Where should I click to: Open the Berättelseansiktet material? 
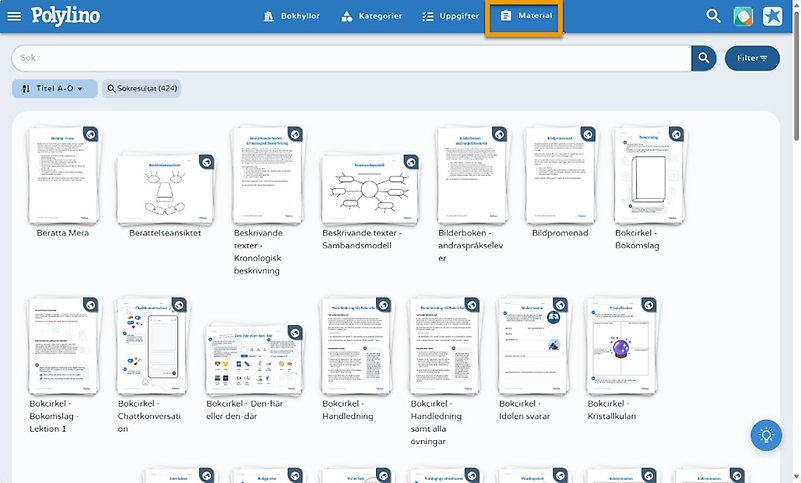pyautogui.click(x=166, y=188)
